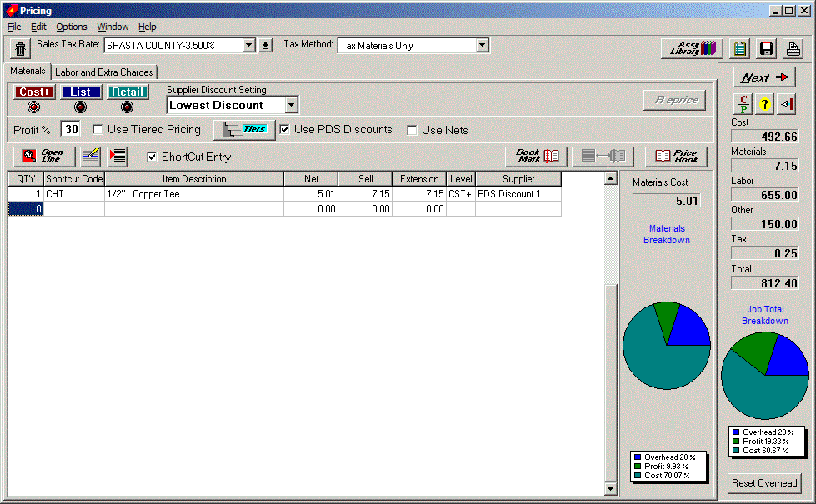This screenshot has width=816, height=504.
Task: Click the Item Description column header
Action: click(194, 179)
